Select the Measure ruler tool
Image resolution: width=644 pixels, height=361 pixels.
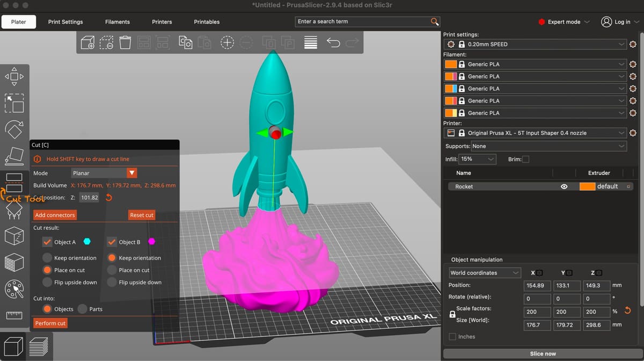[x=14, y=315]
